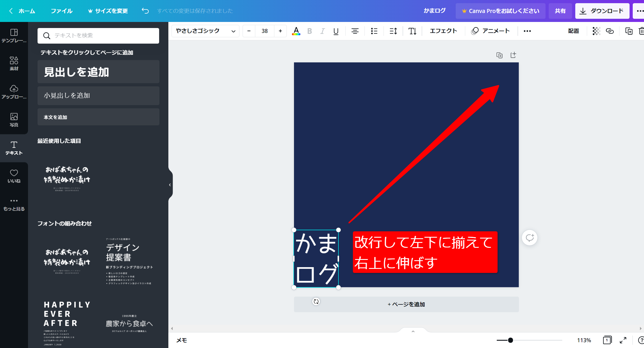
Task: Click the zoom slider handle
Action: click(511, 340)
